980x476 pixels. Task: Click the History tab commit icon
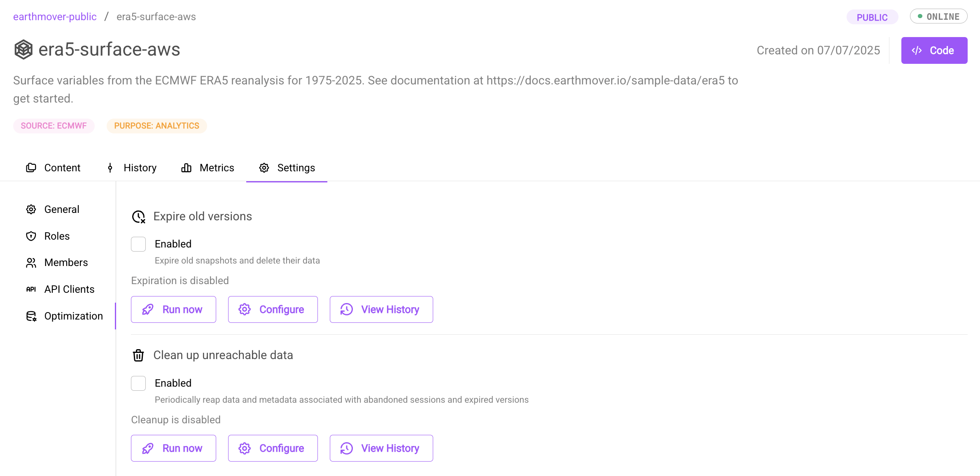coord(110,168)
